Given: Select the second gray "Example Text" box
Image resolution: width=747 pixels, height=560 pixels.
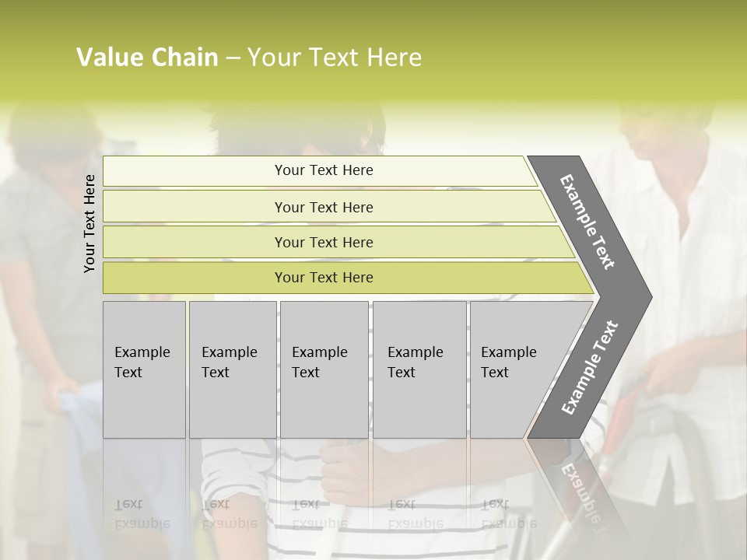Looking at the screenshot, I should [x=231, y=369].
